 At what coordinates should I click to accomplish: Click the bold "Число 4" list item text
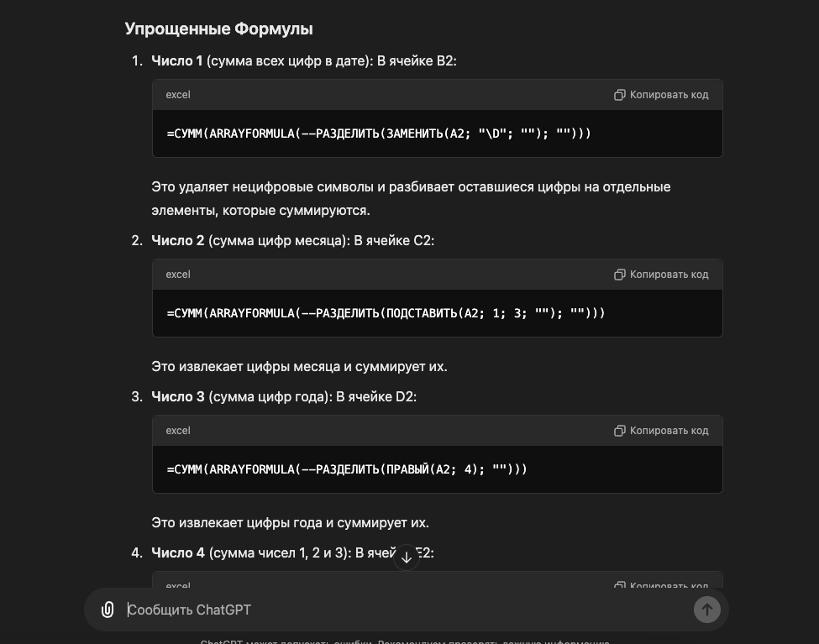coord(178,552)
